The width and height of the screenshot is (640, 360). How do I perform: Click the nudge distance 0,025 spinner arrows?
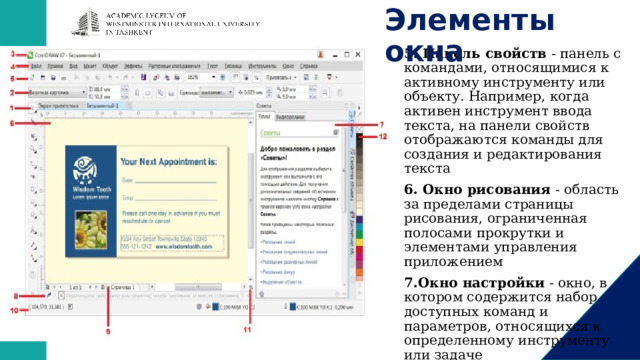[269, 93]
